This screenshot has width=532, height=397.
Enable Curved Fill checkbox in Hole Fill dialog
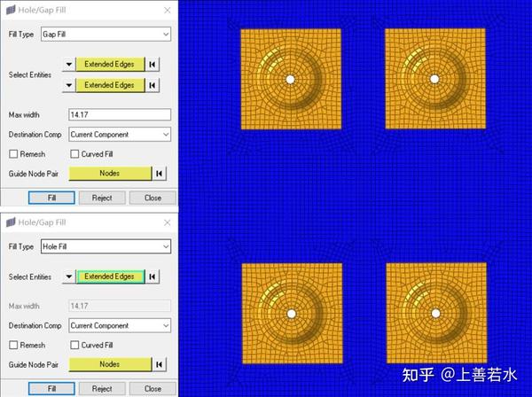coord(74,345)
